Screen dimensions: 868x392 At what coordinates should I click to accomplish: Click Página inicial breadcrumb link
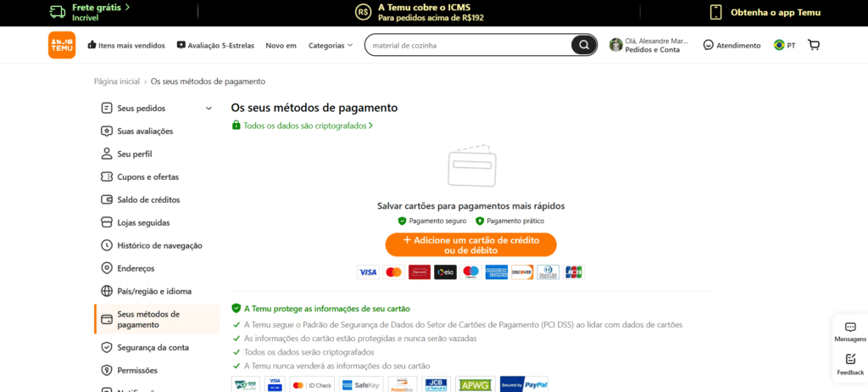tap(116, 81)
